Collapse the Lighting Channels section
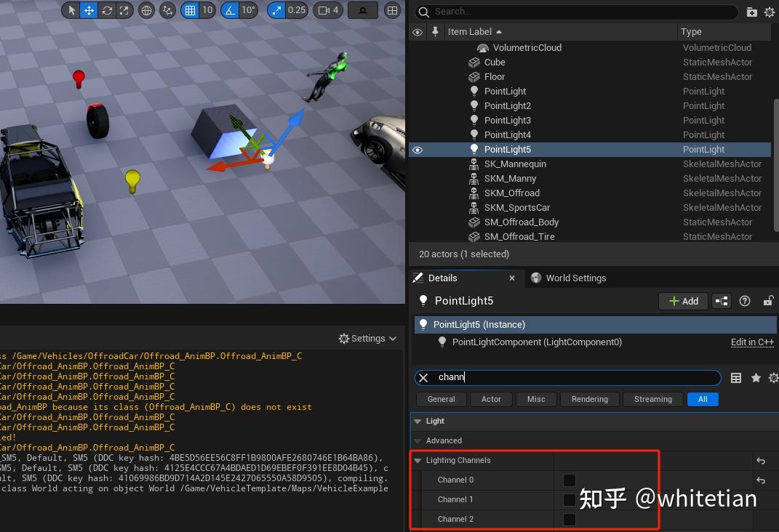The width and height of the screenshot is (779, 532). pyautogui.click(x=418, y=460)
